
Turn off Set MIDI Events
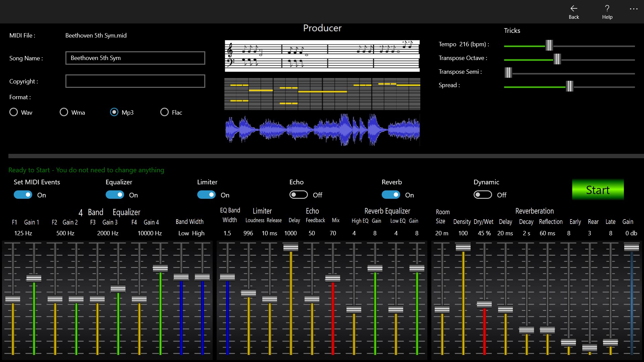point(22,194)
